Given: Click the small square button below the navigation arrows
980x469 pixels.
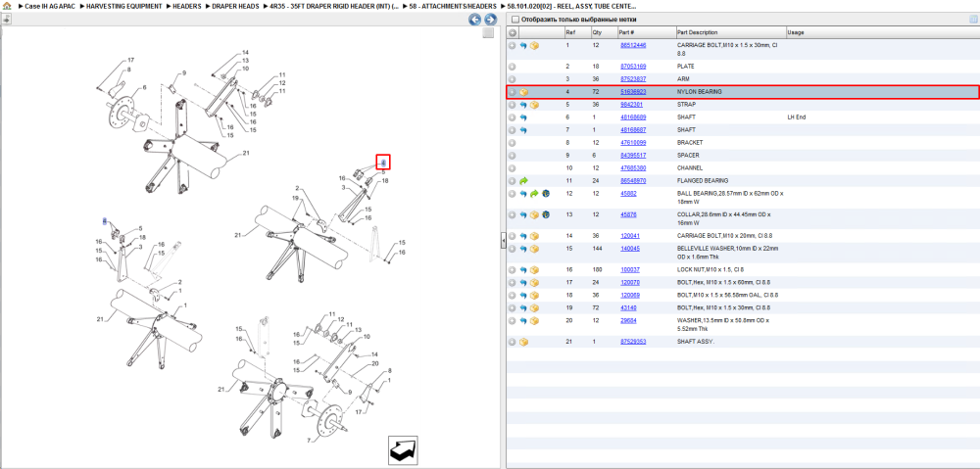Looking at the screenshot, I should (x=489, y=33).
